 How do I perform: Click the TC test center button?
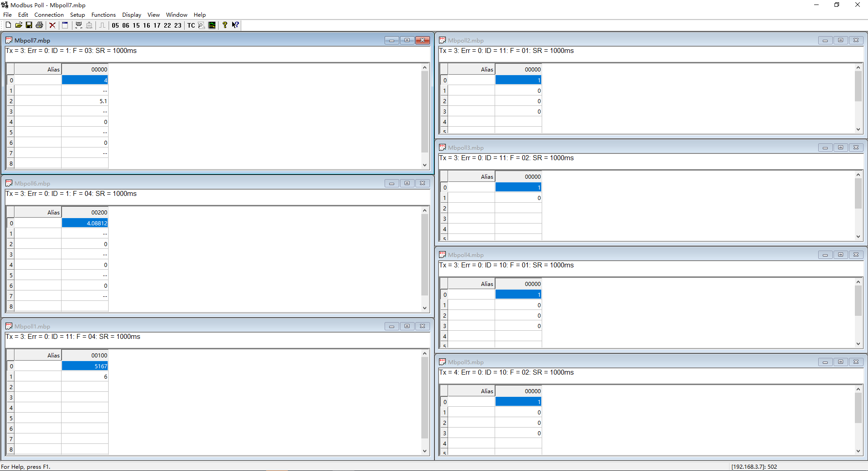tap(191, 25)
